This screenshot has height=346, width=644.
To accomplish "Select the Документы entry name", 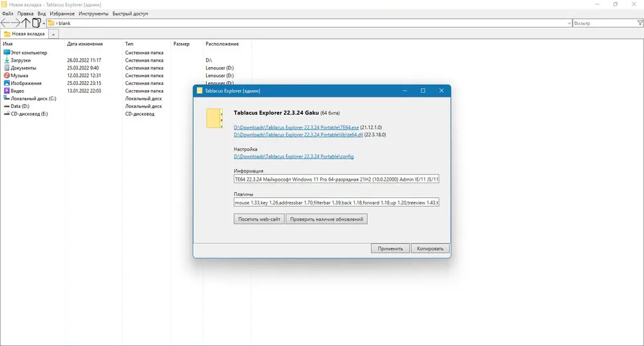I will tap(23, 68).
